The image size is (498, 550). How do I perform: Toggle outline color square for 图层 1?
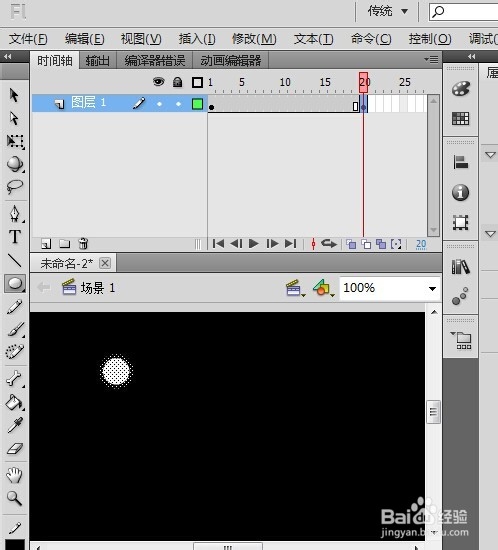197,104
